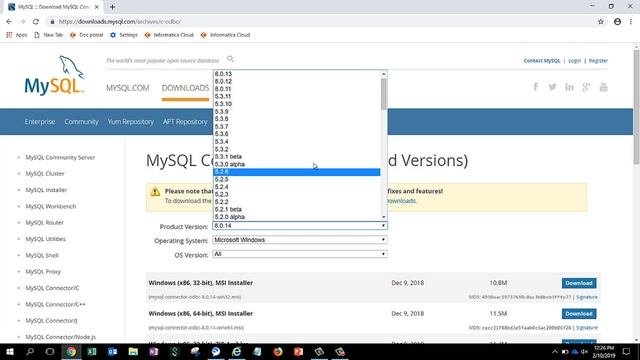This screenshot has width=640, height=360.
Task: Open a new browser tab with plus icon
Action: pos(112,7)
